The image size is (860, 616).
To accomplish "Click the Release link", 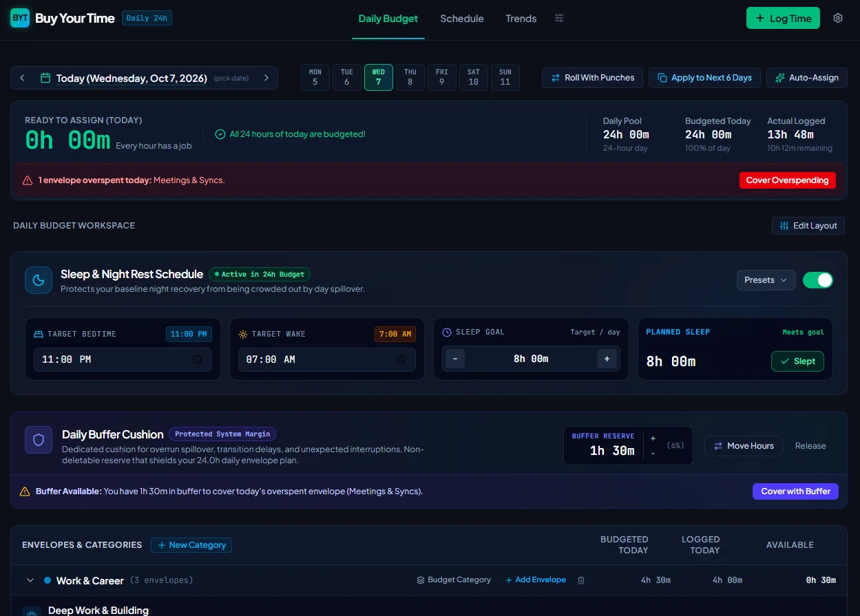I will point(810,446).
